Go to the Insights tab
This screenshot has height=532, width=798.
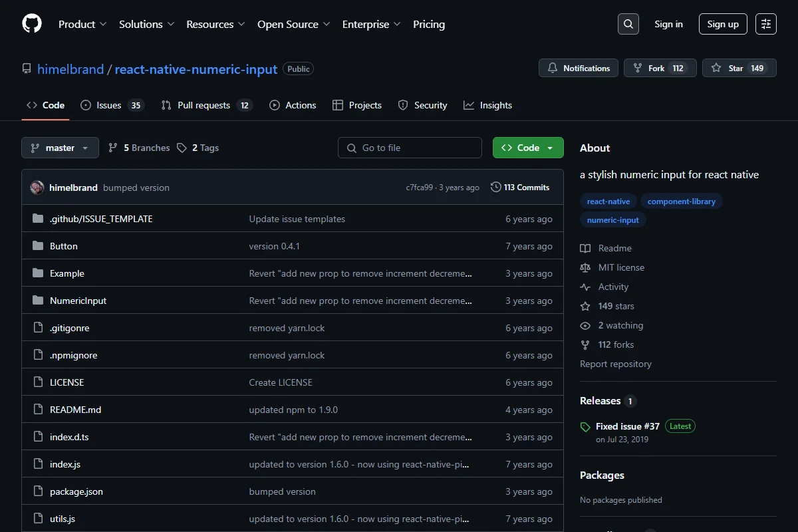point(487,105)
